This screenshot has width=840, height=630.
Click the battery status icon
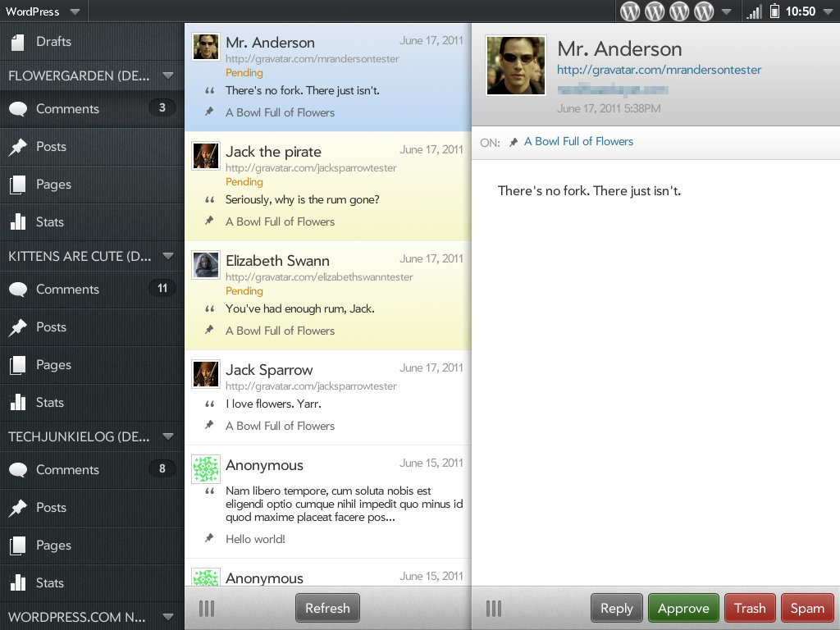tap(774, 11)
